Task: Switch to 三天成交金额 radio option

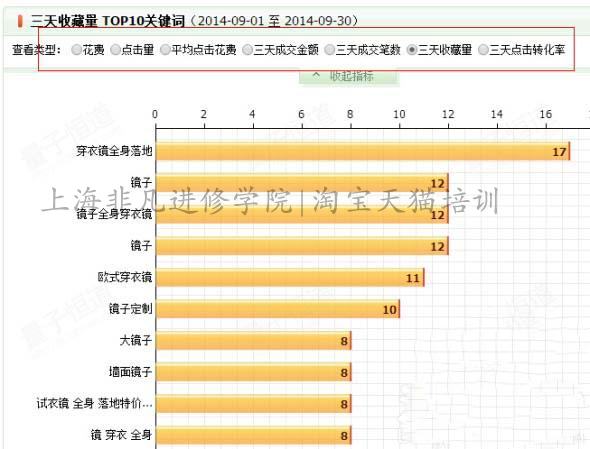Action: 247,50
